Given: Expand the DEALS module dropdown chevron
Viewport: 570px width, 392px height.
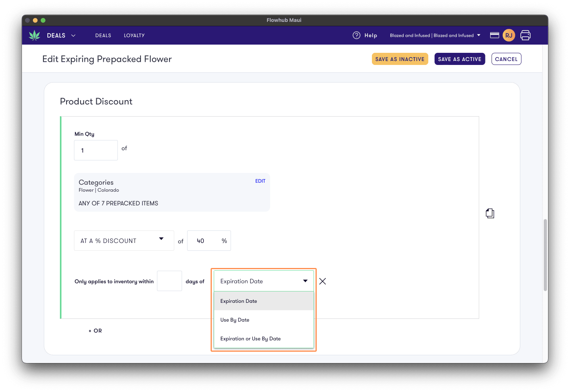Looking at the screenshot, I should pos(73,36).
